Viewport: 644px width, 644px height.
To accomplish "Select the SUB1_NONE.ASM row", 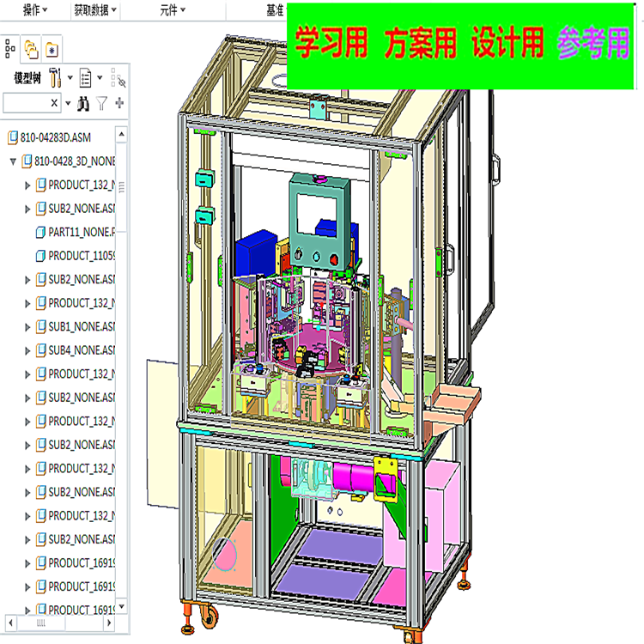I will pyautogui.click(x=76, y=326).
